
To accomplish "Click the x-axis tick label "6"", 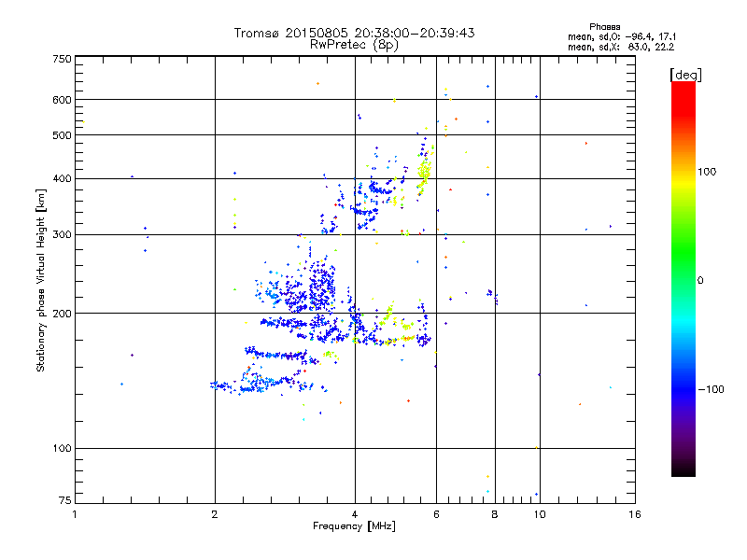I will point(436,514).
